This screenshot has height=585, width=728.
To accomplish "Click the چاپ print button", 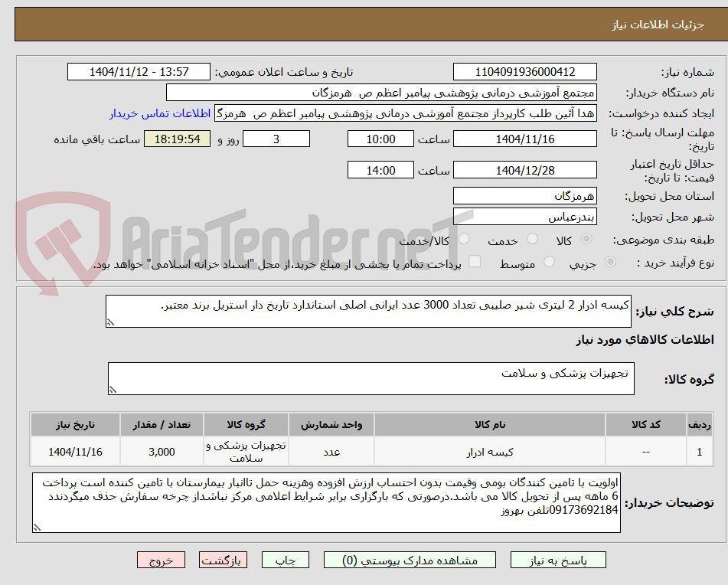I will pos(285,560).
